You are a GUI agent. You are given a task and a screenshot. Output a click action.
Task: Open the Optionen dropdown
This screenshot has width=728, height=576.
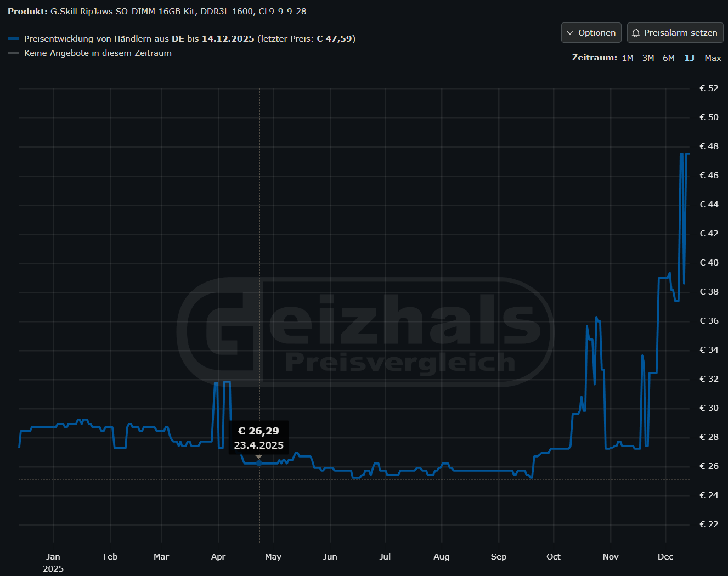point(591,33)
